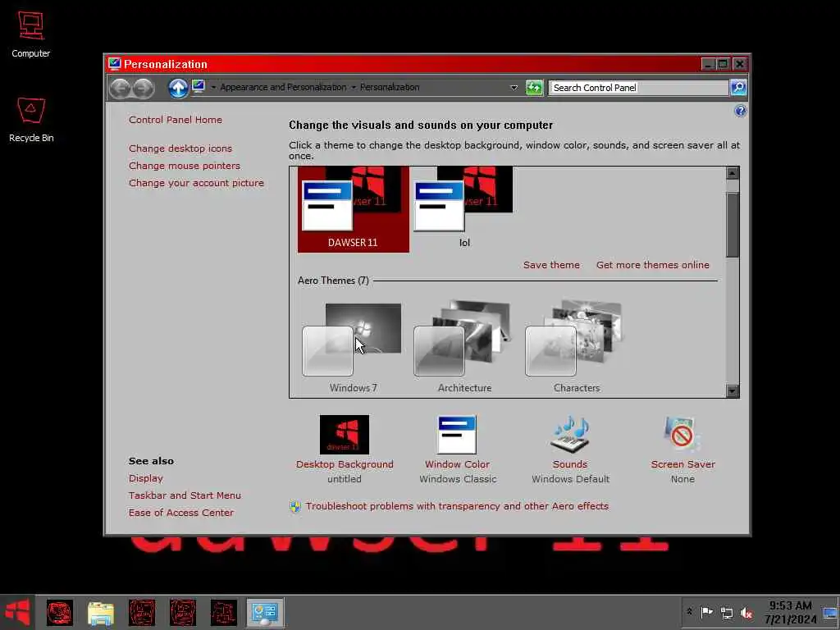Open Change mouse pointers link
The image size is (840, 630).
[x=185, y=166]
